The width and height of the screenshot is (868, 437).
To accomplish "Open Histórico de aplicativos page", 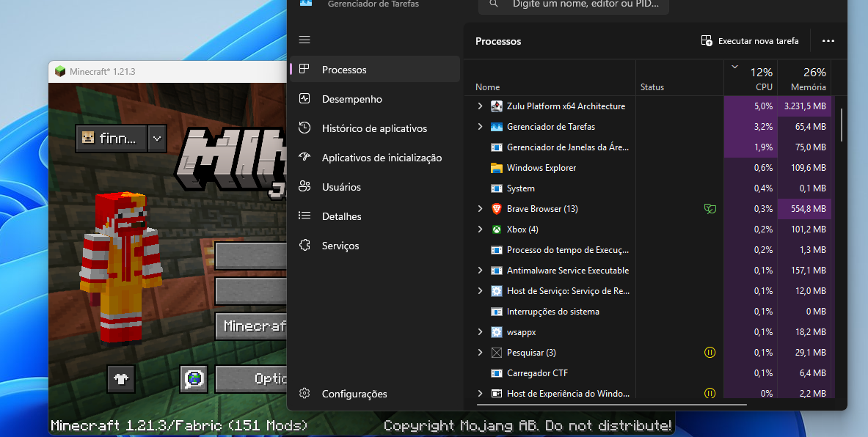I will (x=375, y=128).
